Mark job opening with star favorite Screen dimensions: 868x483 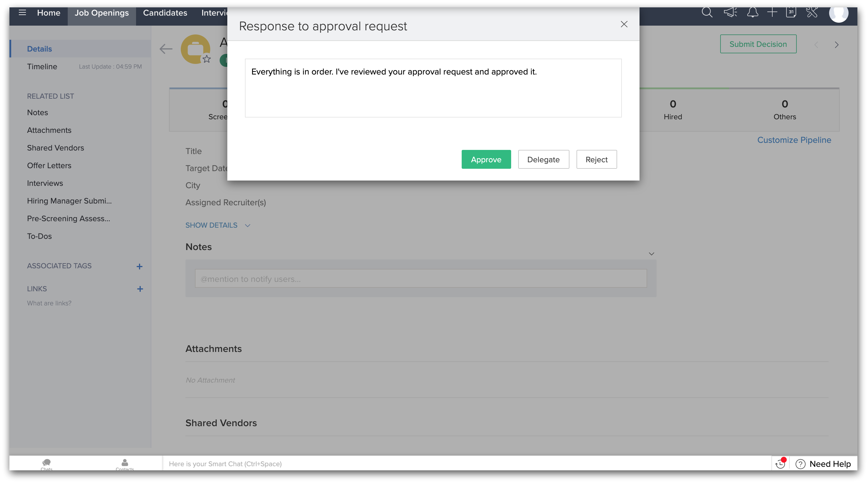pyautogui.click(x=207, y=59)
